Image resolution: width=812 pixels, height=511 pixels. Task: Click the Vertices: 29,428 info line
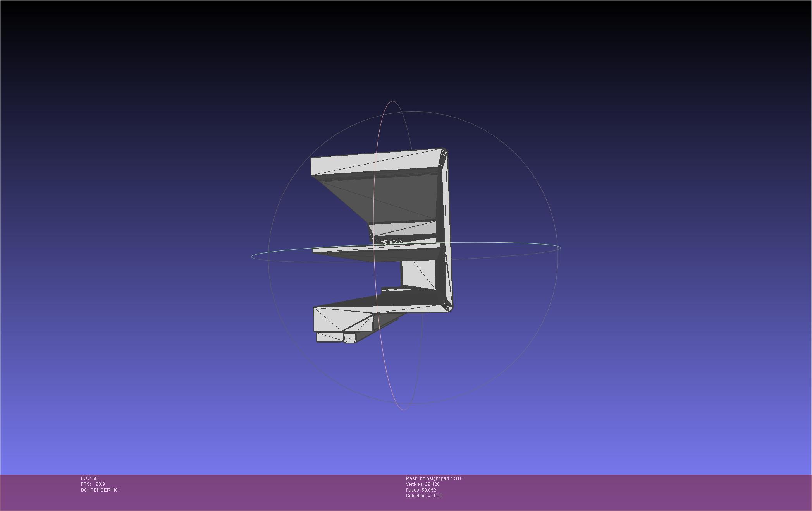click(422, 484)
